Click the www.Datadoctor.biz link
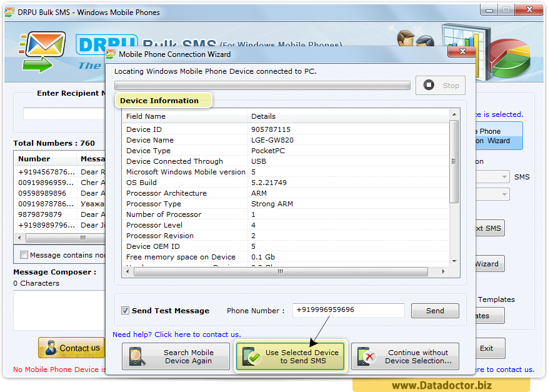This screenshot has height=392, width=548. [x=442, y=385]
